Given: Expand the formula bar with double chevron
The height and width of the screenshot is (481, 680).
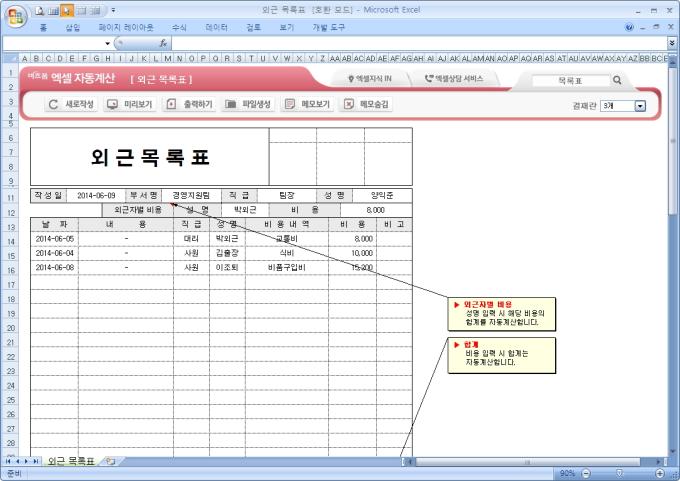Looking at the screenshot, I should (672, 43).
